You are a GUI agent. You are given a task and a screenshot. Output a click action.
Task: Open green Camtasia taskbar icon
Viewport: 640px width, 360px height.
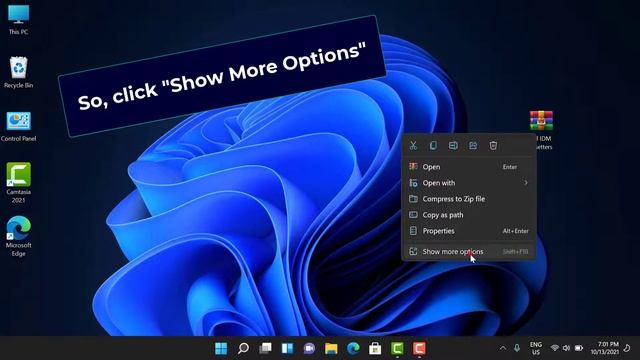[397, 349]
